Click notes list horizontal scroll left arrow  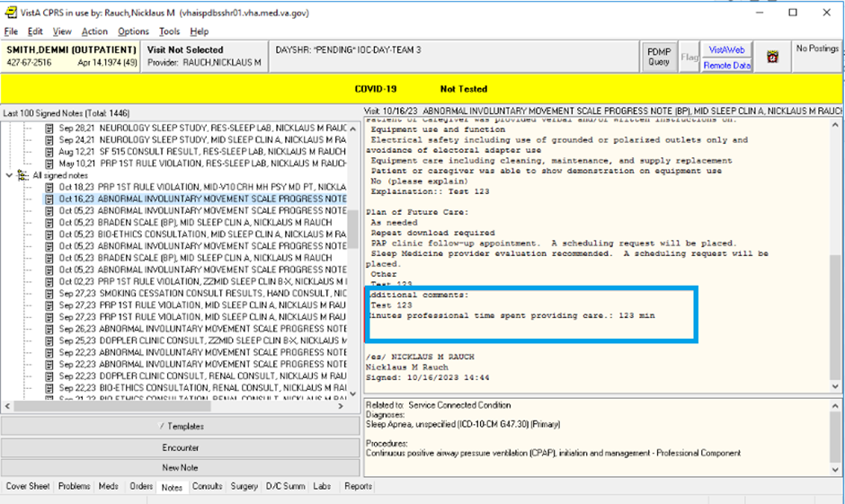(7, 406)
